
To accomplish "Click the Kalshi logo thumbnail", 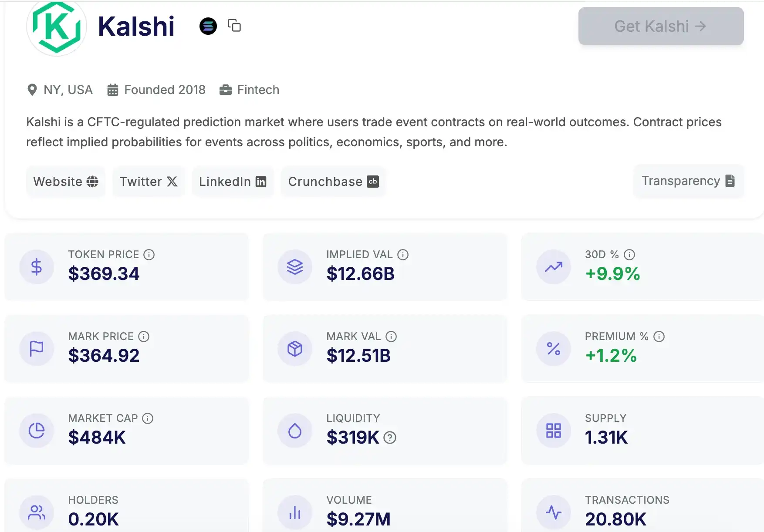I will pos(57,27).
